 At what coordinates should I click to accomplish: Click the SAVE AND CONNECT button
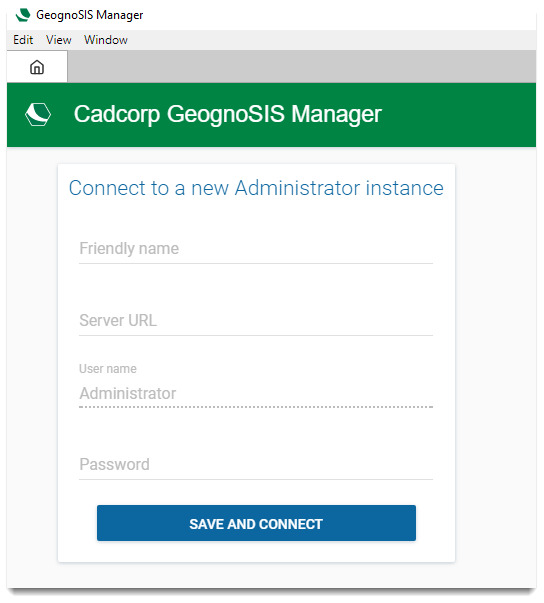click(256, 523)
